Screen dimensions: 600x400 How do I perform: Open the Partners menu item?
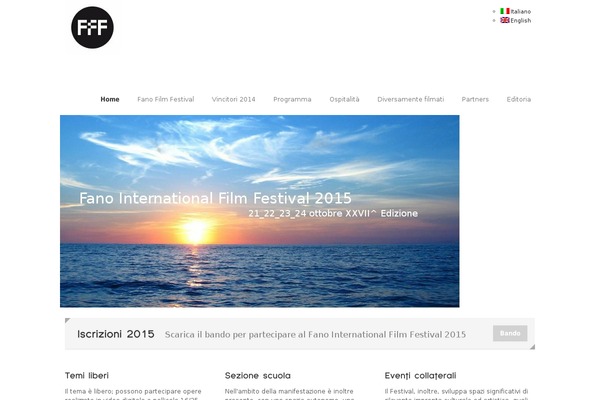click(475, 99)
